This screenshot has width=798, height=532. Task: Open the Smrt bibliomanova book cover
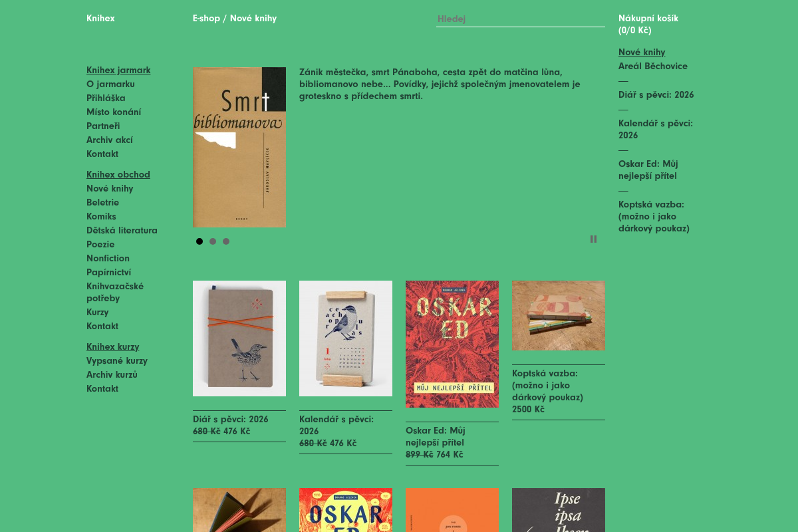[x=239, y=147]
